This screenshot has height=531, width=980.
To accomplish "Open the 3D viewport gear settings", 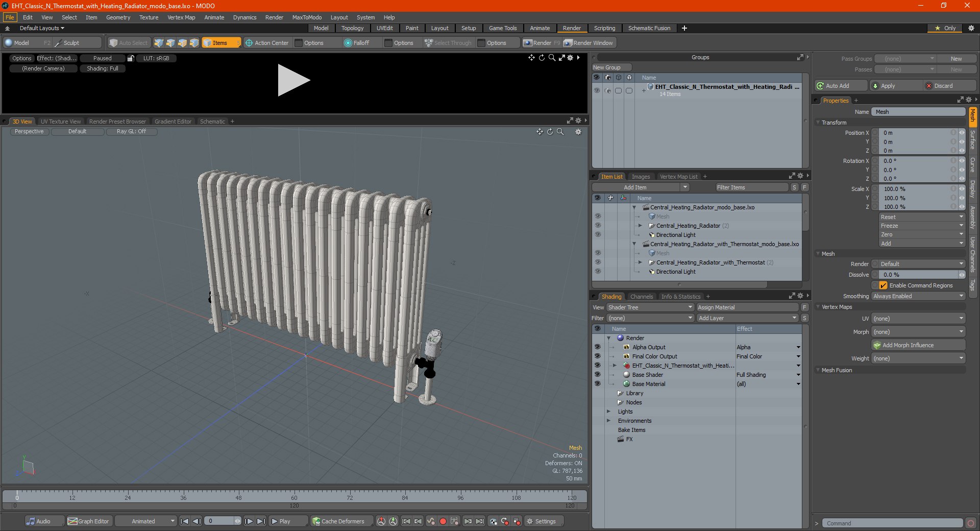I will pyautogui.click(x=578, y=132).
